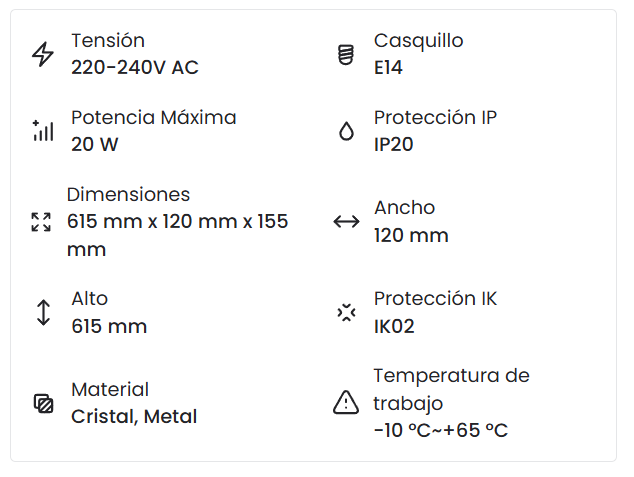Screen dimensions: 634x477
Task: Click the vertical arrow Alto icon
Action: pos(43,312)
